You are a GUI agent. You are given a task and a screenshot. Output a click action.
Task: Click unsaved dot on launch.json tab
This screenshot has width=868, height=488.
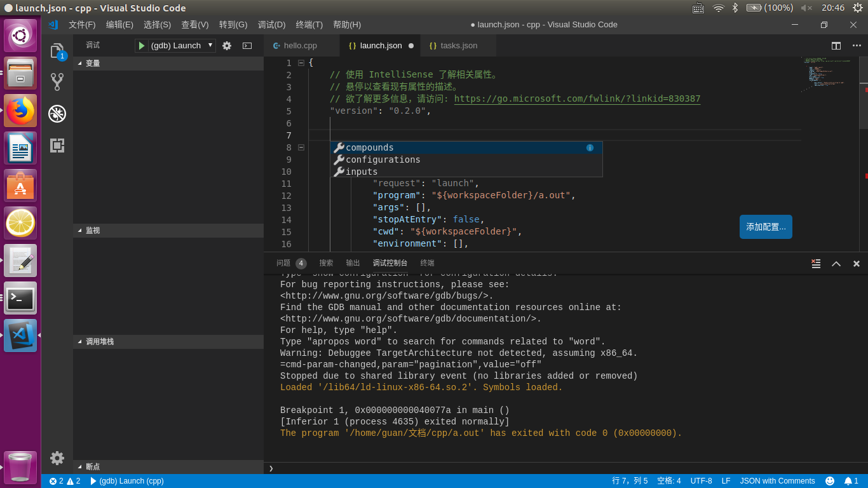pos(410,46)
